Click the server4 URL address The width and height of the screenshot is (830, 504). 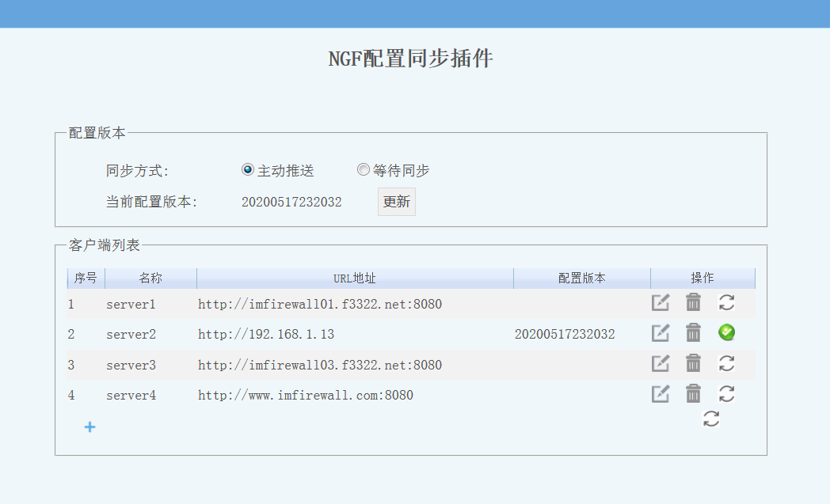click(x=305, y=395)
